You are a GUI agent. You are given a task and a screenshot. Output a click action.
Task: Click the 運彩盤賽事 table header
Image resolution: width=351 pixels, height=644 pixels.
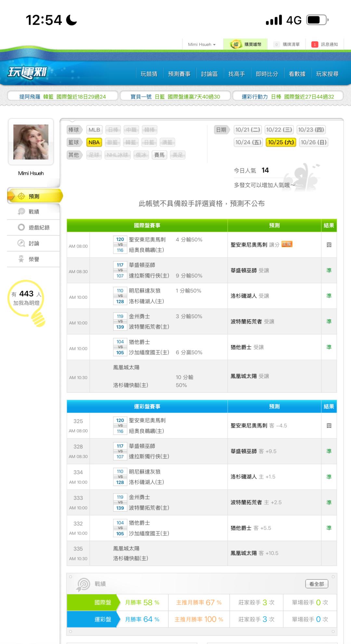[x=147, y=406]
